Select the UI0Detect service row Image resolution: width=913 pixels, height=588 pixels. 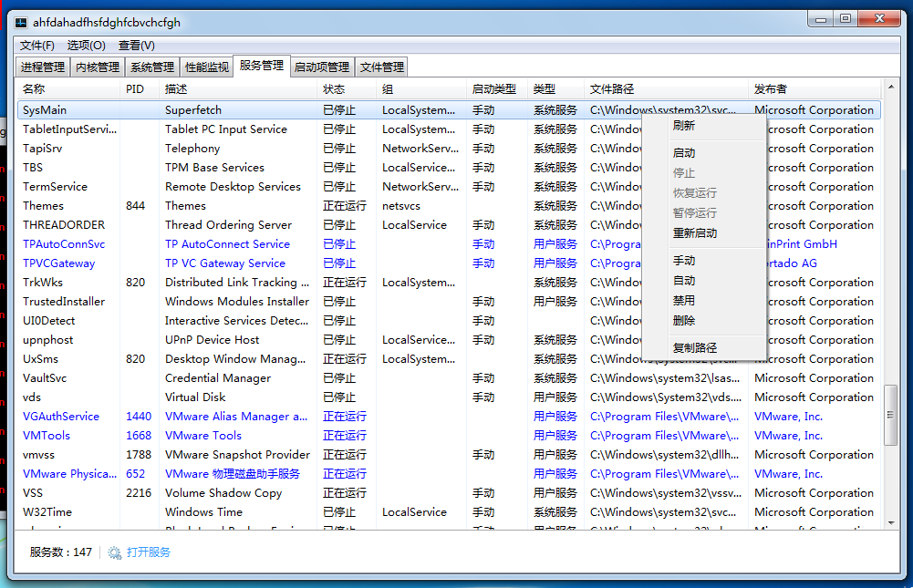point(449,321)
